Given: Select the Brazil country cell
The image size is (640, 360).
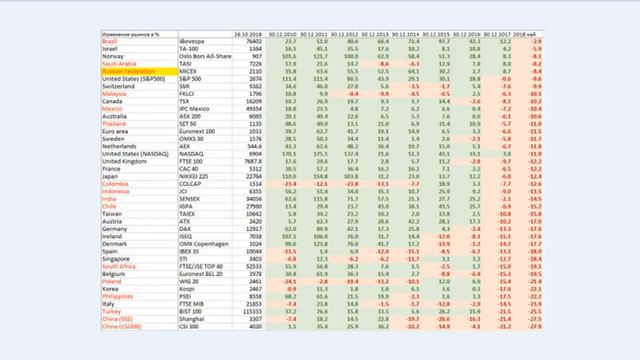Looking at the screenshot, I should click(x=140, y=41).
